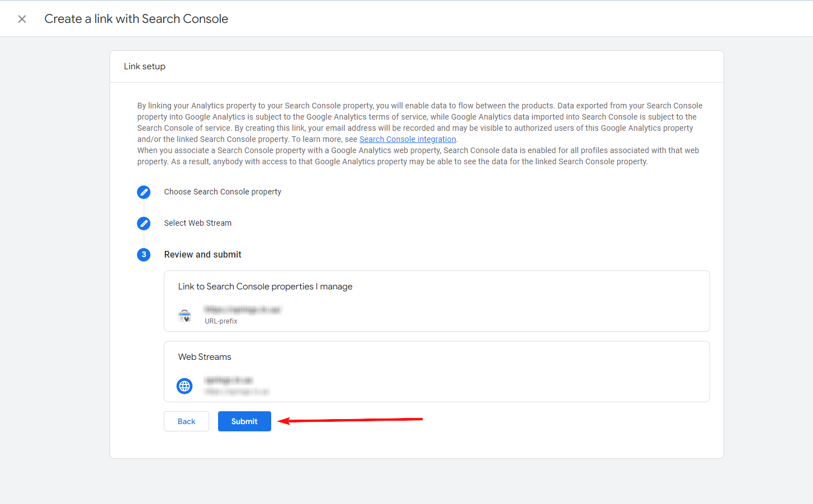Screen dimensions: 813x504
Task: Click the blurred Search Console property URL
Action: coord(243,310)
